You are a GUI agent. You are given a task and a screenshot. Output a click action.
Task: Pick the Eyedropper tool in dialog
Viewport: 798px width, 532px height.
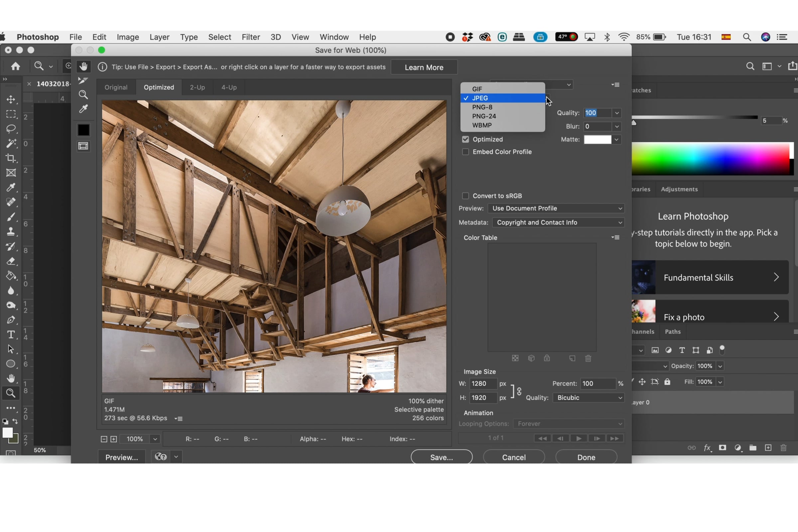tap(83, 109)
